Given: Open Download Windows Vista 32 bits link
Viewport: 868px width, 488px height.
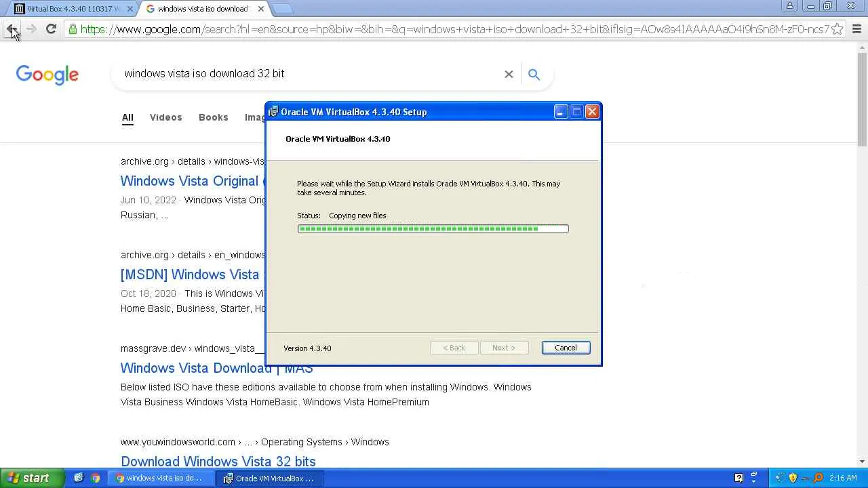Looking at the screenshot, I should tap(218, 462).
